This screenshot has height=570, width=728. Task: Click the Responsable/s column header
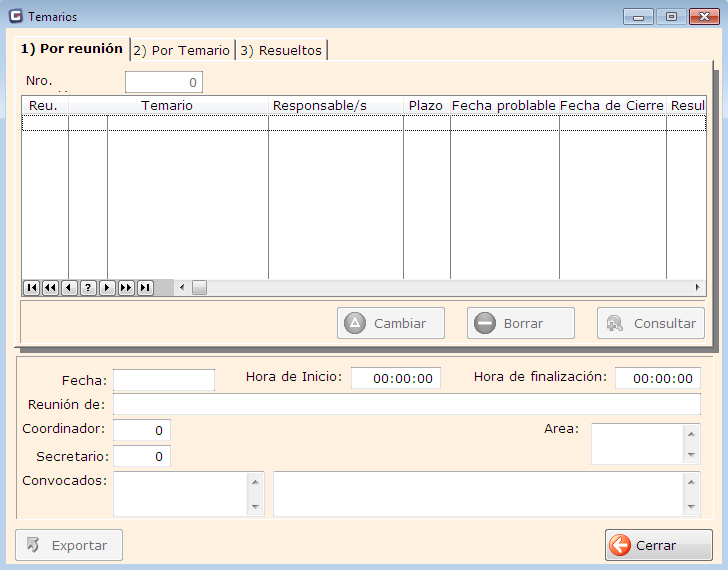336,105
